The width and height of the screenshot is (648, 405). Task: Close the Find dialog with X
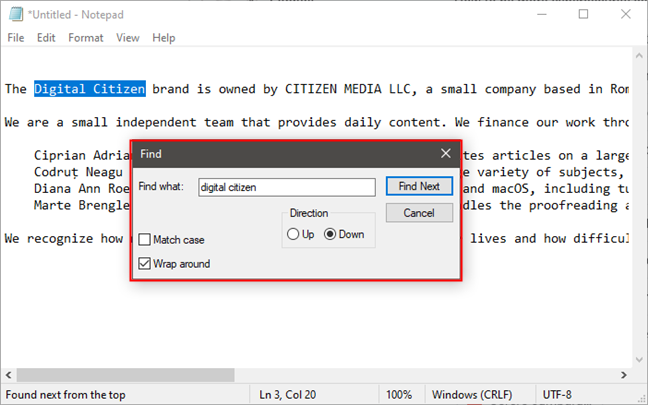pyautogui.click(x=446, y=154)
